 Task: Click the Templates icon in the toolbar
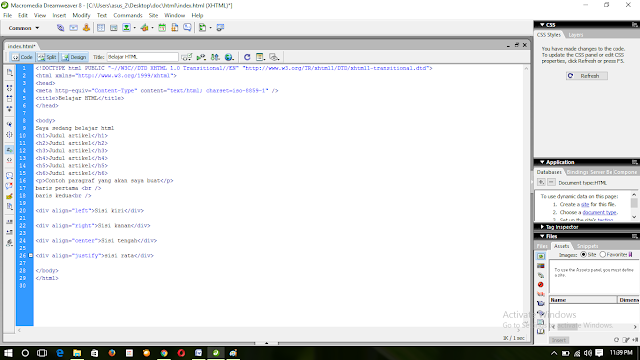202,28
